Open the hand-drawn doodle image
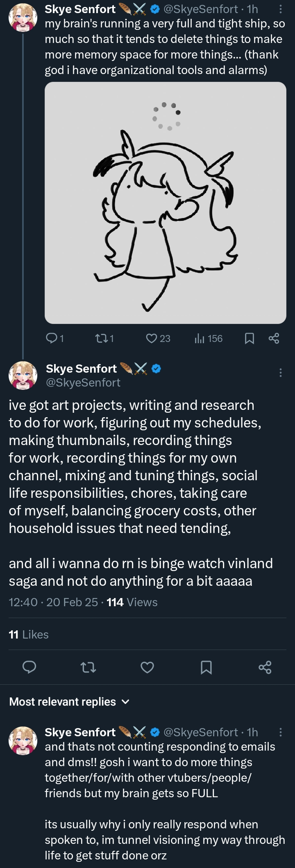This screenshot has height=868, width=295. click(165, 203)
